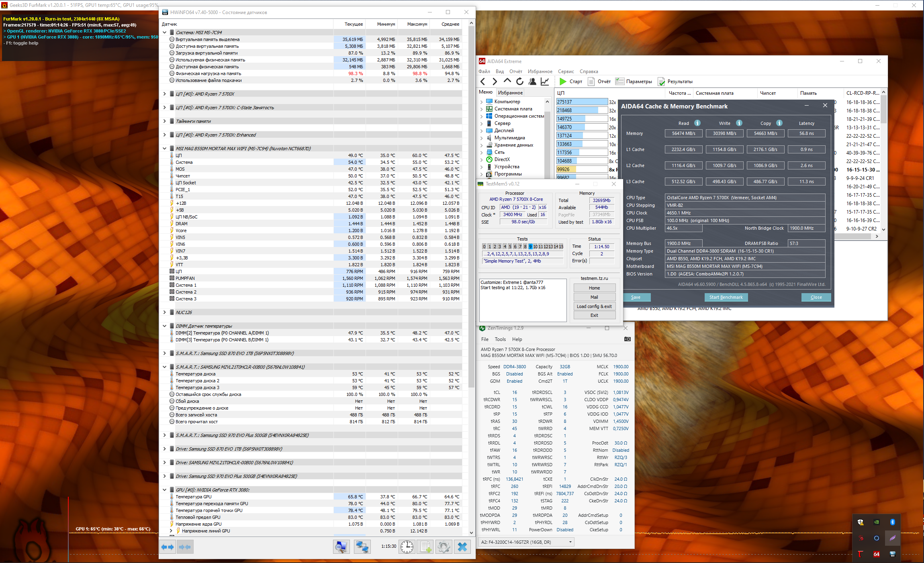This screenshot has width=924, height=563.
Task: Open HWiNFO sensor settings gear icon
Action: [444, 547]
